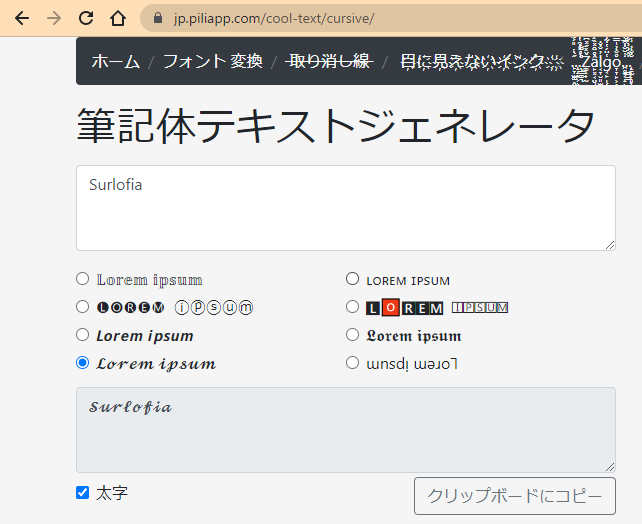This screenshot has height=524, width=642.
Task: Select the outlined serif Lorem ipsum style
Action: (82, 279)
